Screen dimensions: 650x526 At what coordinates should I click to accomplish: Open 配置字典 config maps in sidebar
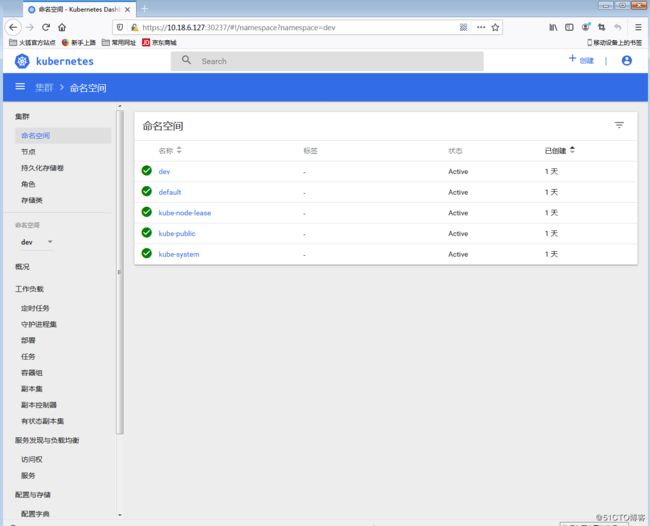coord(35,514)
